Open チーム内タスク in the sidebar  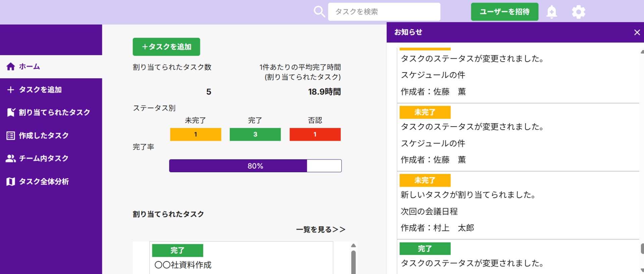pyautogui.click(x=51, y=158)
